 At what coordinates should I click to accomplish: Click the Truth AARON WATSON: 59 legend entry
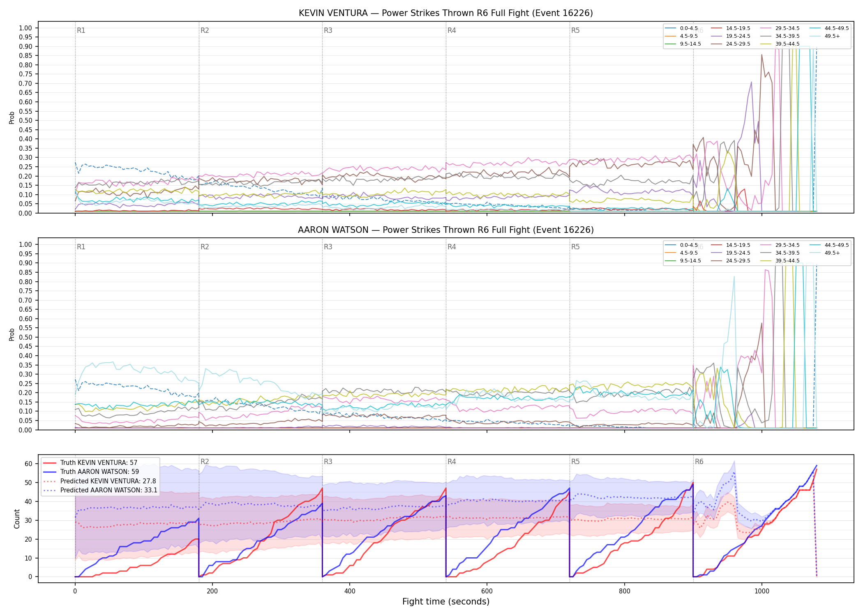91,472
